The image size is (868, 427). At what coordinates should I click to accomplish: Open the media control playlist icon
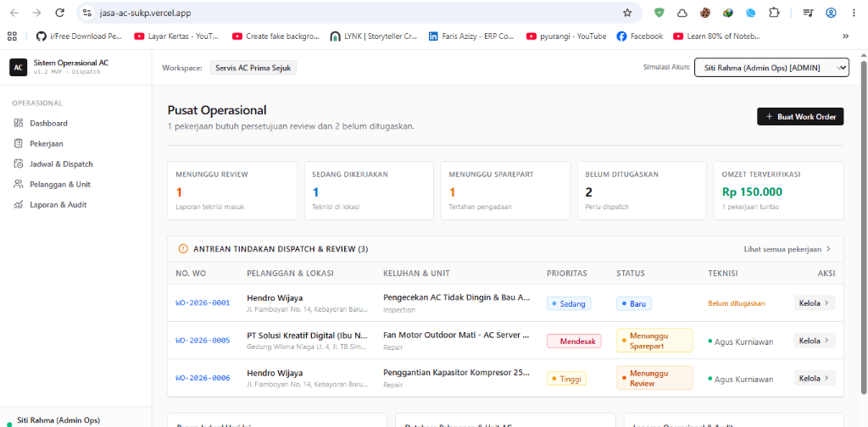(x=808, y=13)
